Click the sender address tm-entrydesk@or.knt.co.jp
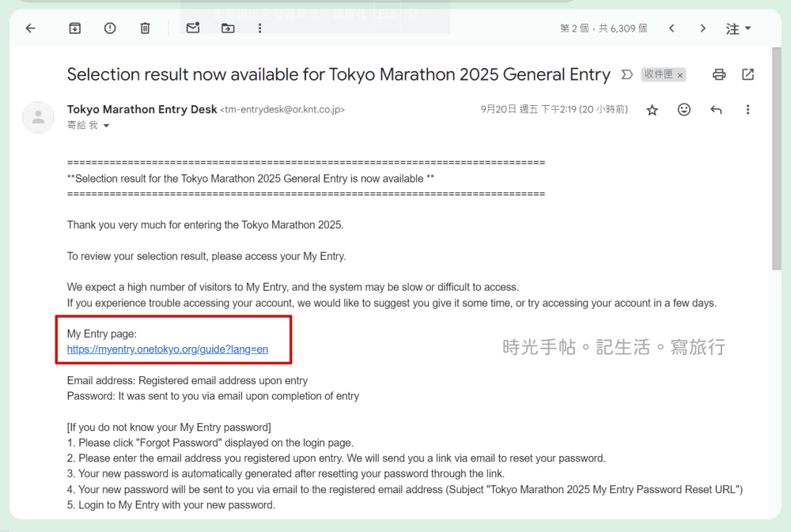 [282, 109]
